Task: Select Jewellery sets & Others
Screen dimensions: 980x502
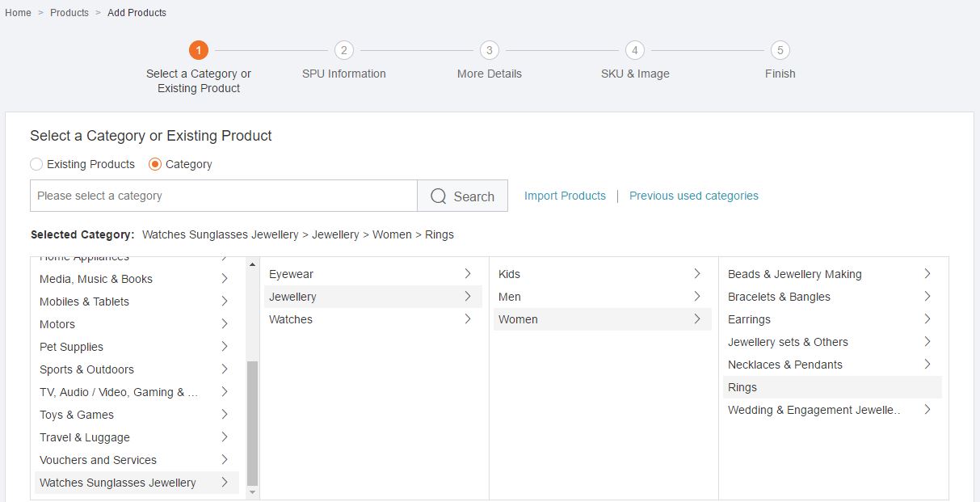Action: click(832, 342)
